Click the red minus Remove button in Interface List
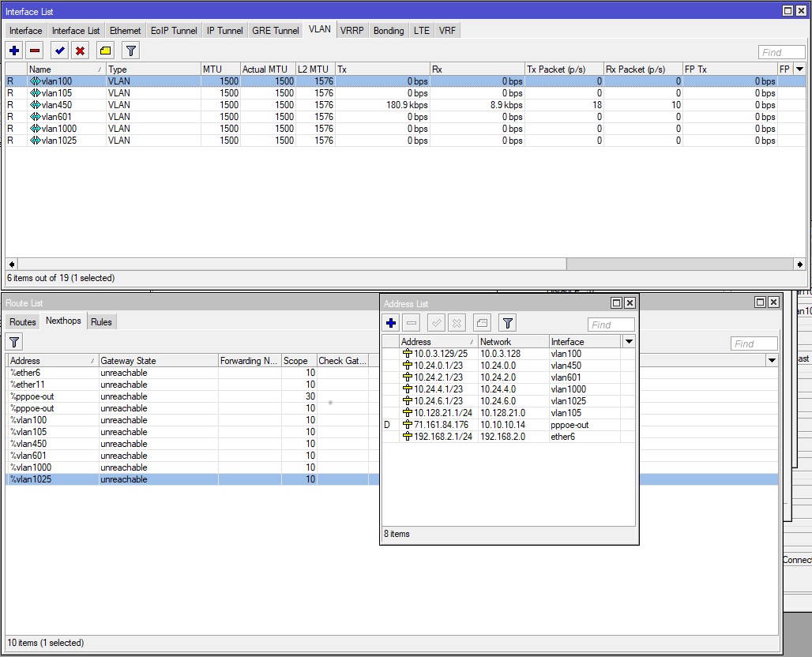812x657 pixels. [35, 51]
